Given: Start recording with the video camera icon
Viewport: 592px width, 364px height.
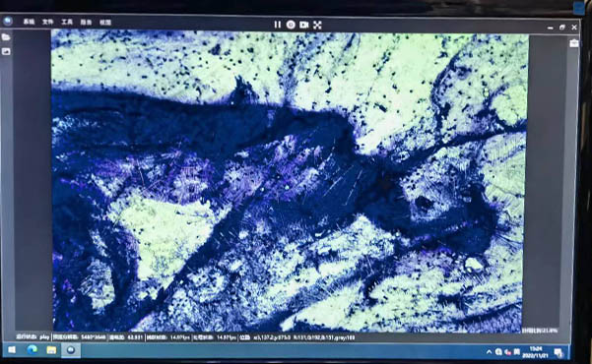Looking at the screenshot, I should pos(304,25).
